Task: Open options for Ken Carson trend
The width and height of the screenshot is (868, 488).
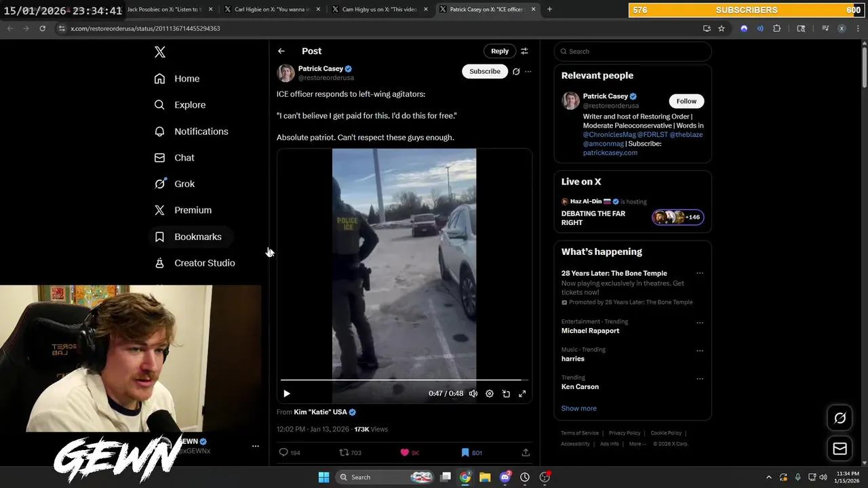Action: [x=700, y=378]
